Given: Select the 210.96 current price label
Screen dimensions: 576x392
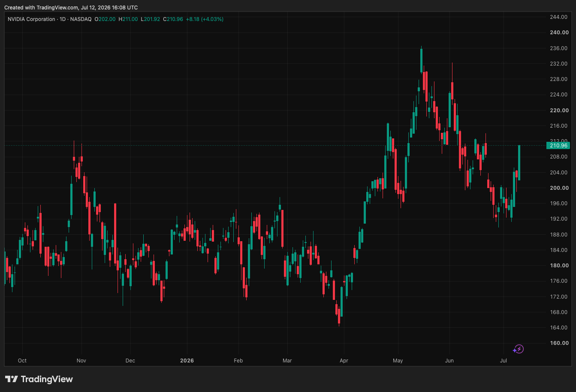Looking at the screenshot, I should (558, 146).
